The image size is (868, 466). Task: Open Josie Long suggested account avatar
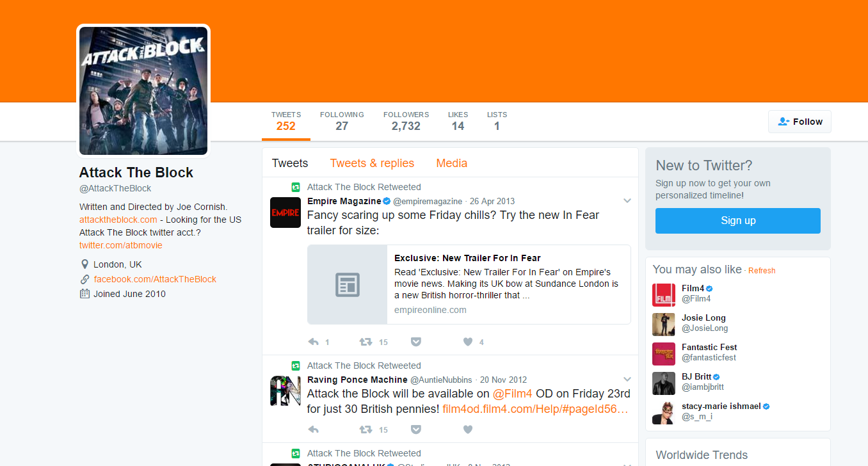point(664,325)
